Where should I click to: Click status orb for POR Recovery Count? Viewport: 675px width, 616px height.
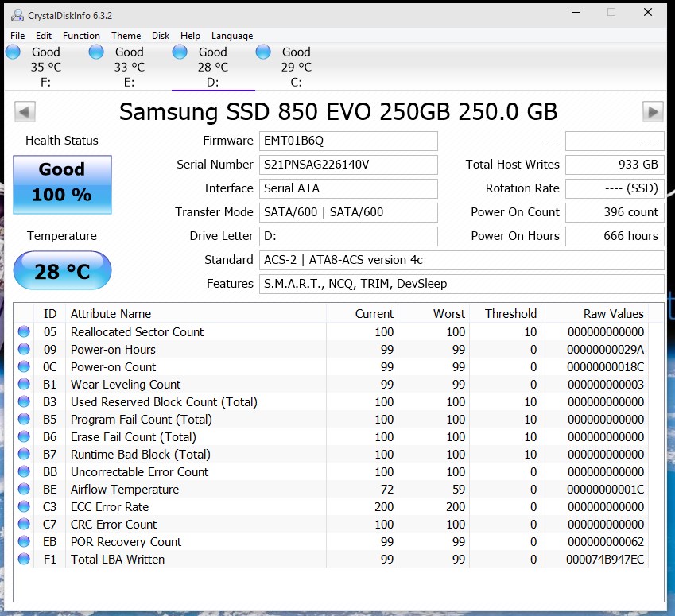coord(24,541)
